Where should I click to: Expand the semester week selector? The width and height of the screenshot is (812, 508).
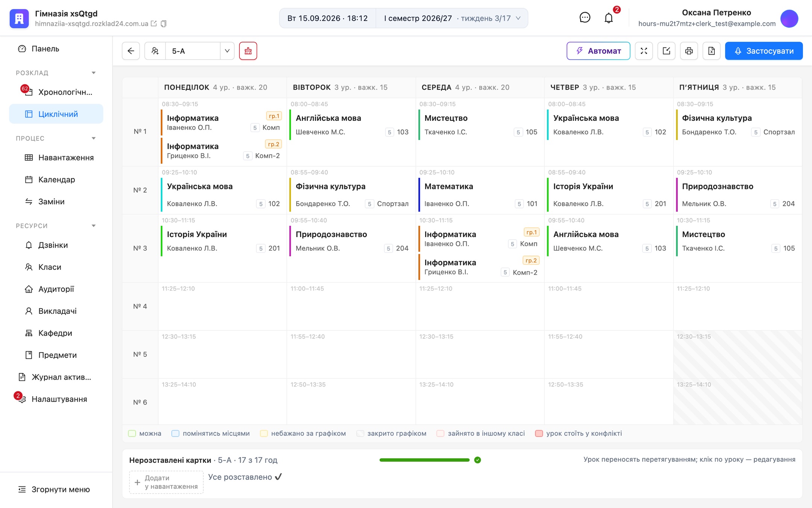pos(452,18)
